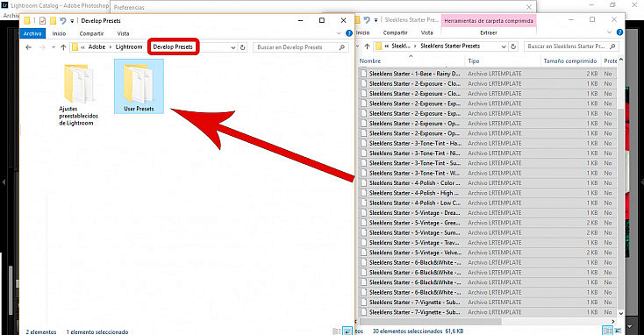Select file Sleeklens Starter - 5-Vintage - Gree...
Screen dimensions: 644x335
pos(415,223)
